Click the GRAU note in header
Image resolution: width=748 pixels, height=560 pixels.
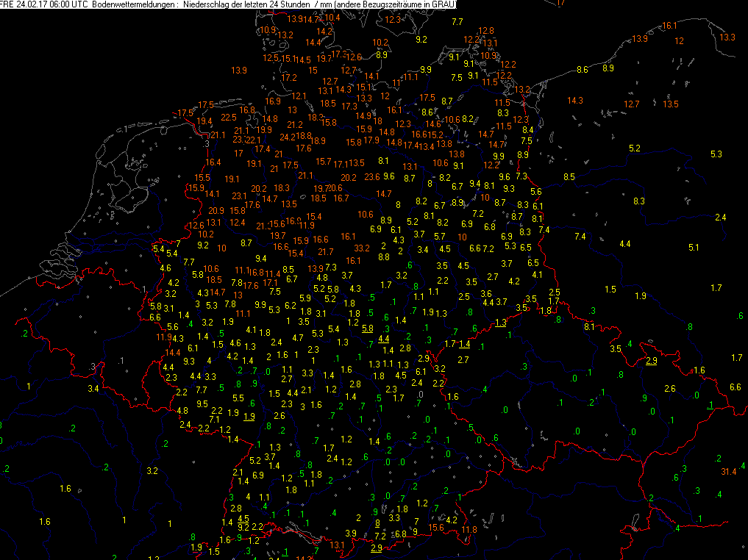[x=441, y=4]
